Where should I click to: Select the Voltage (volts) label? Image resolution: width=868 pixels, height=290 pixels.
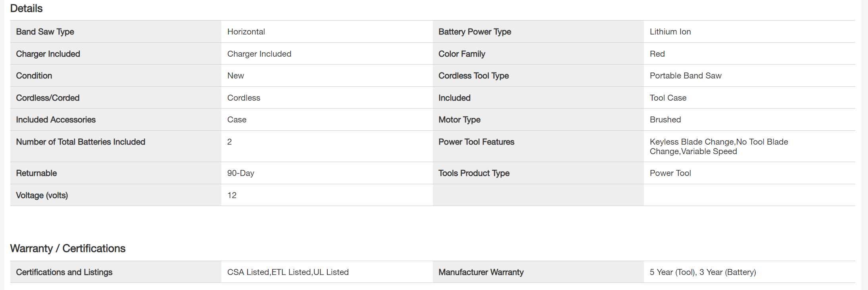(42, 195)
